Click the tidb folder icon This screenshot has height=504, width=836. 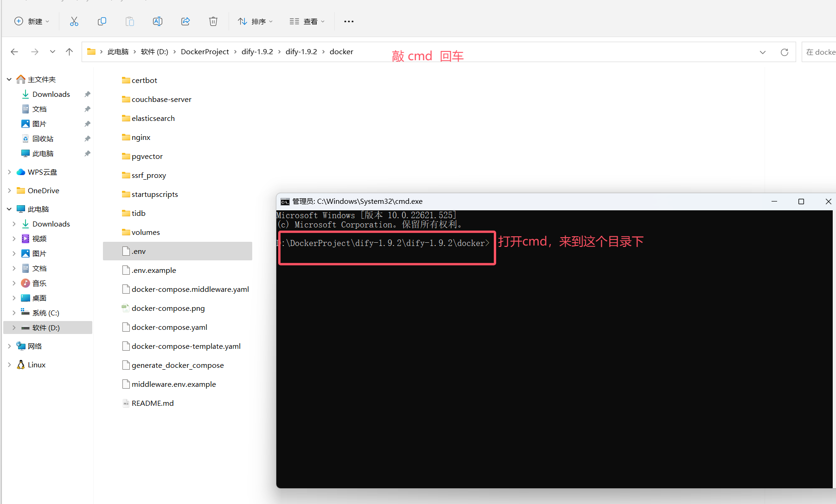coord(126,213)
